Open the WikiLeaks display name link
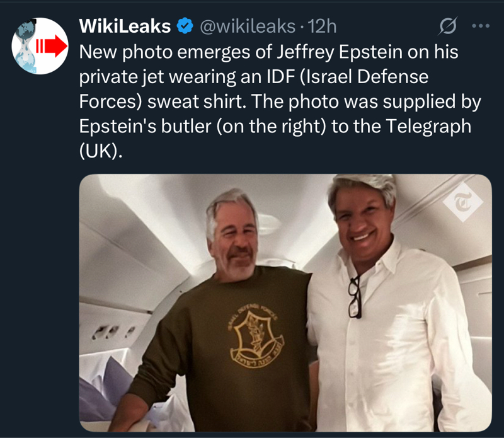This screenshot has width=504, height=438. 125,26
